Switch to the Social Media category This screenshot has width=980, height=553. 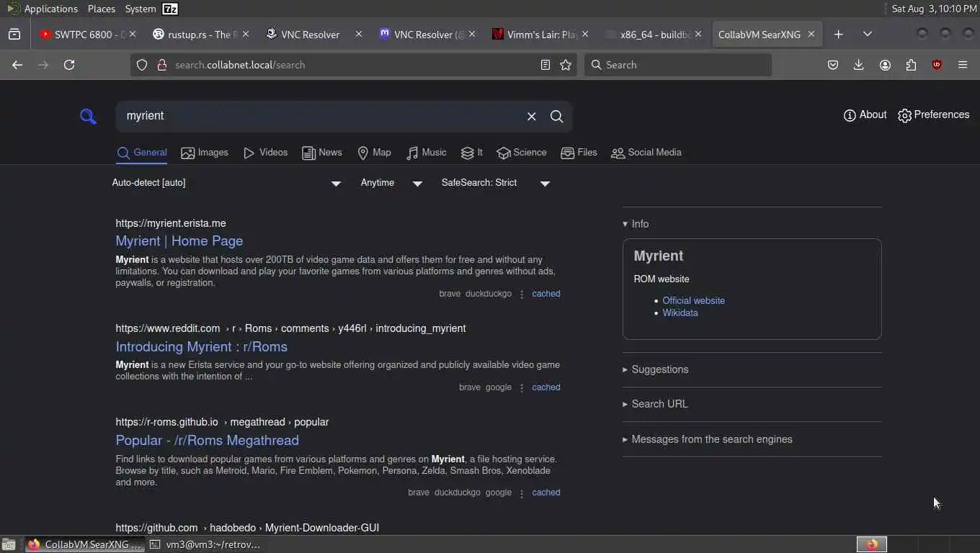tap(646, 153)
